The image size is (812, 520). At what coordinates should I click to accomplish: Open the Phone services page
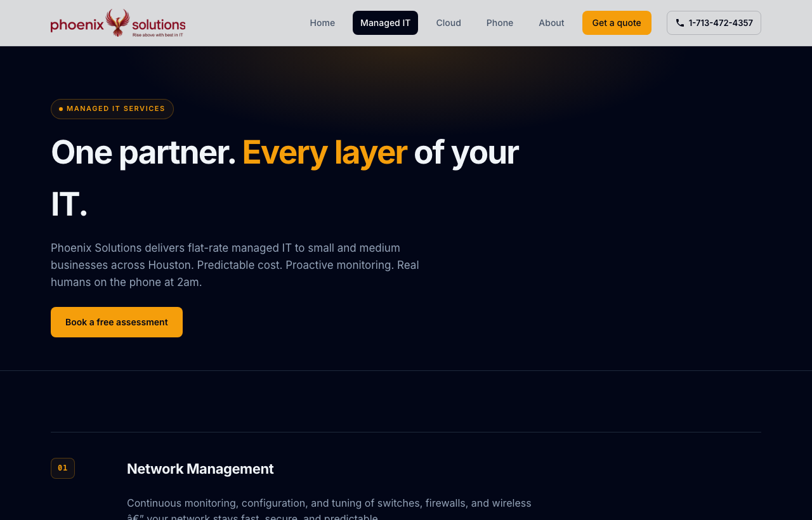(x=500, y=23)
